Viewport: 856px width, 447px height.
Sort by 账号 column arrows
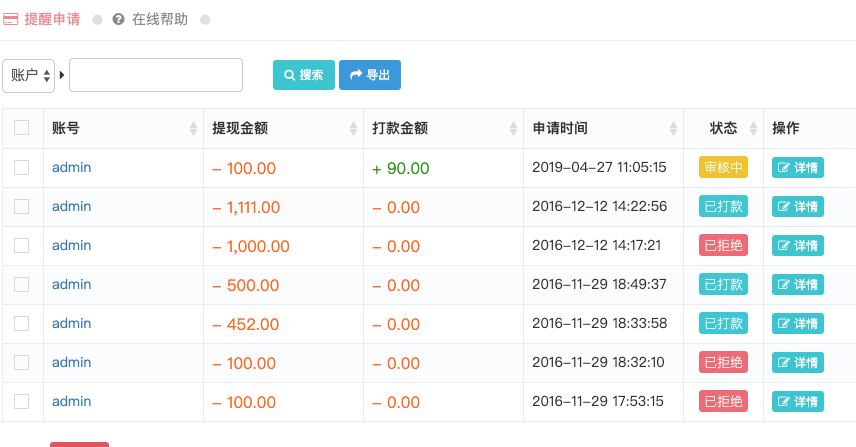pos(193,128)
